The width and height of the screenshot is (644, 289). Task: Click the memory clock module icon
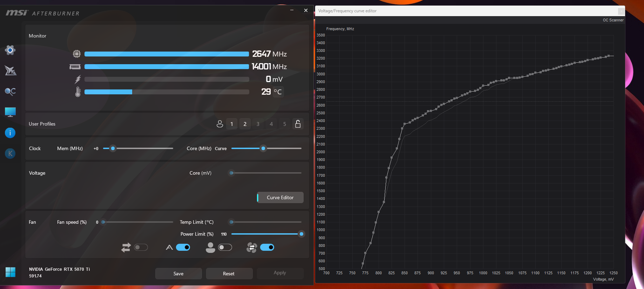click(75, 67)
